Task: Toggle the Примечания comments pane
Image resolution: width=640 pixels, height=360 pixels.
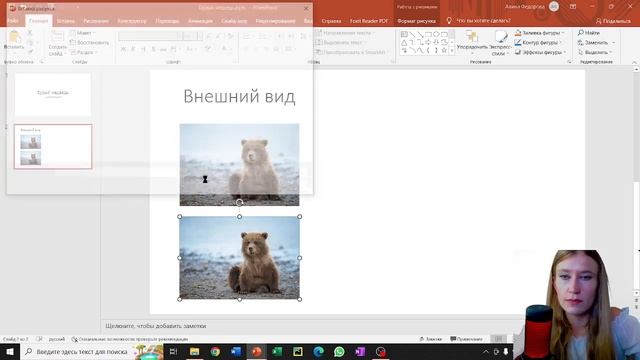Action: pyautogui.click(x=466, y=339)
